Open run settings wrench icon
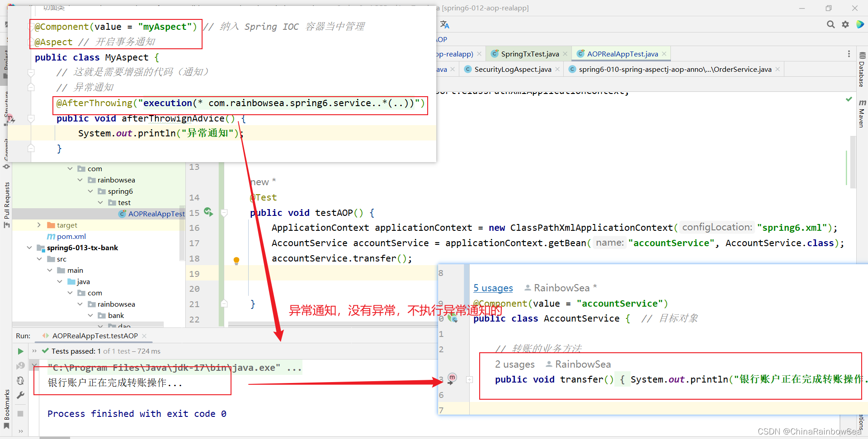868x439 pixels. coord(20,395)
